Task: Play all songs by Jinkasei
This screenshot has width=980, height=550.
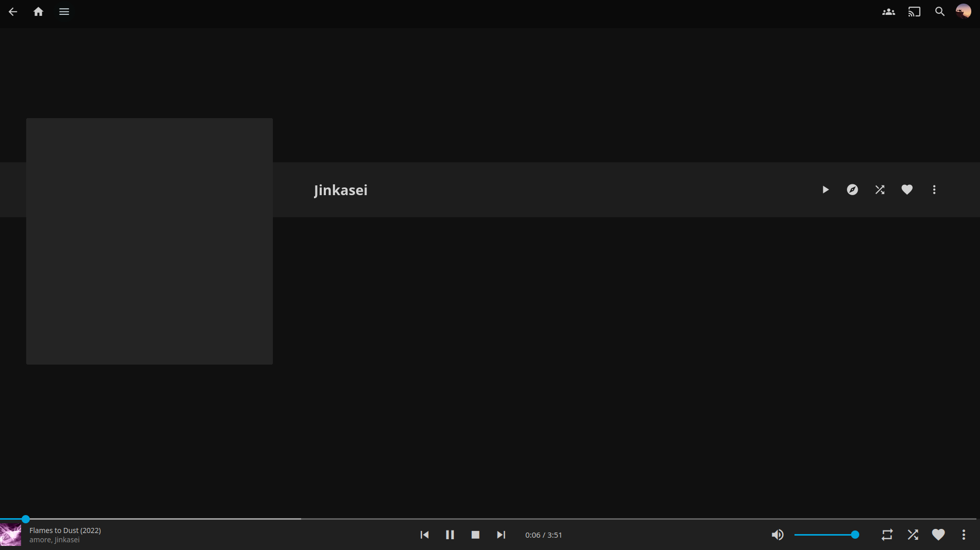Action: [825, 190]
